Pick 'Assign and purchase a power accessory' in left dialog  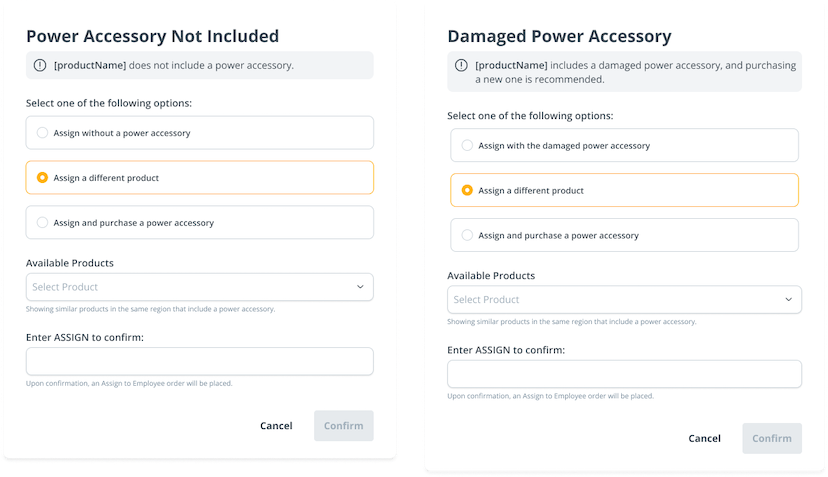pyautogui.click(x=42, y=222)
